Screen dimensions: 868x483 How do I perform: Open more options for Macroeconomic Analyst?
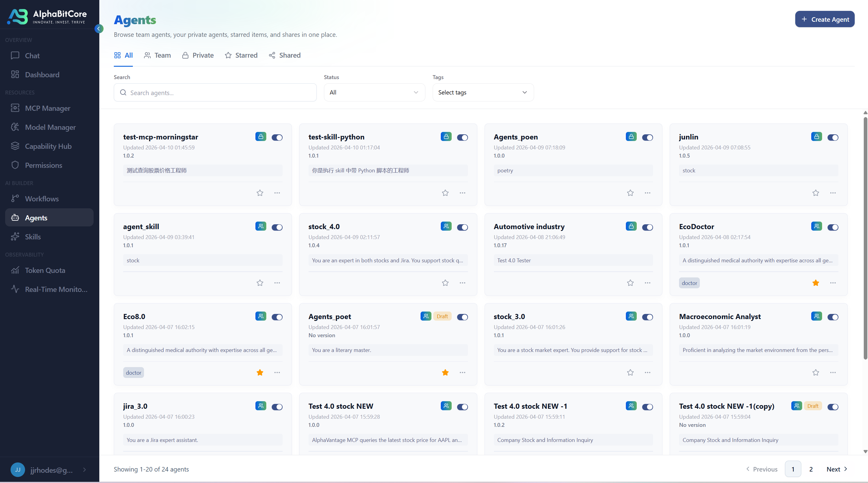(x=833, y=373)
